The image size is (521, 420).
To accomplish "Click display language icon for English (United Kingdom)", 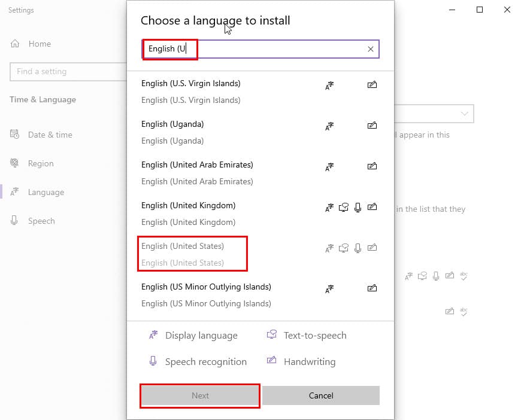I will (329, 208).
